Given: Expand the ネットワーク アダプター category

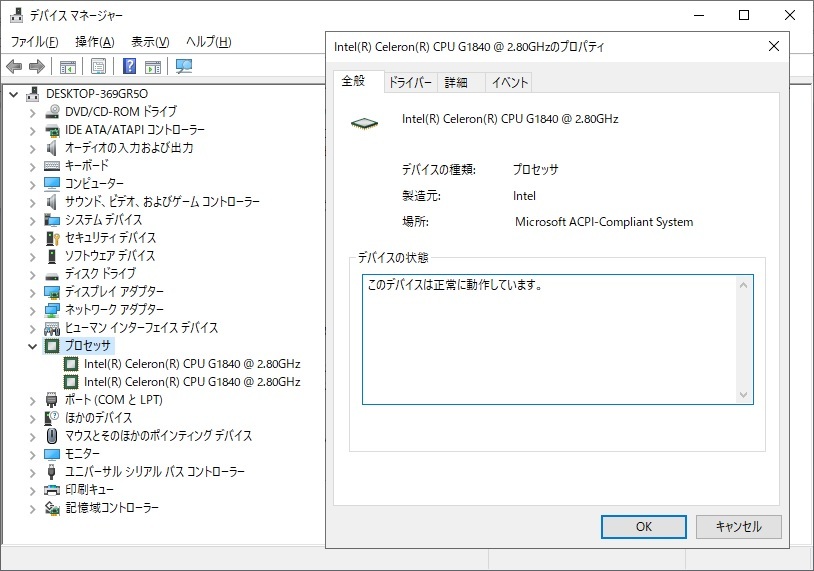Looking at the screenshot, I should coord(33,310).
